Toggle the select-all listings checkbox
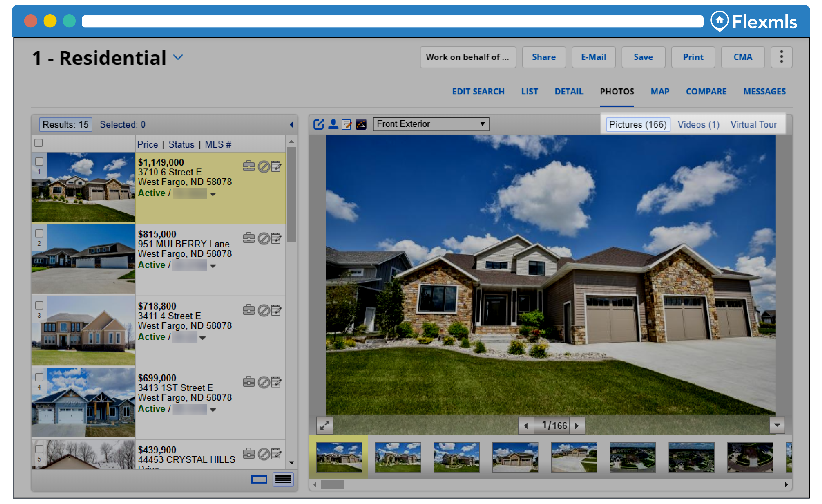822x504 pixels. point(39,143)
